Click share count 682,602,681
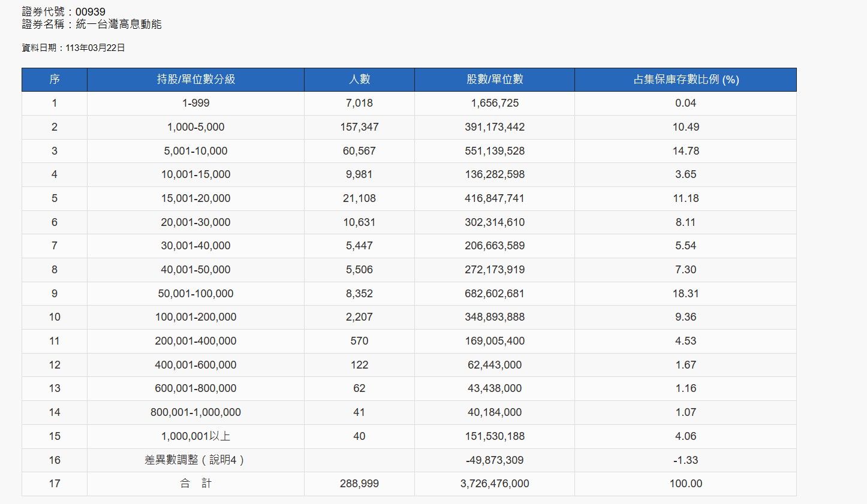This screenshot has width=867, height=504. [x=495, y=294]
